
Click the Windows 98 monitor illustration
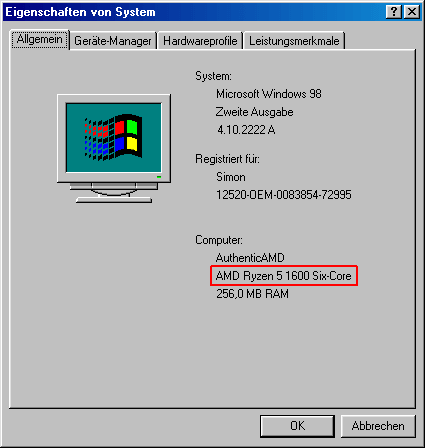114,148
